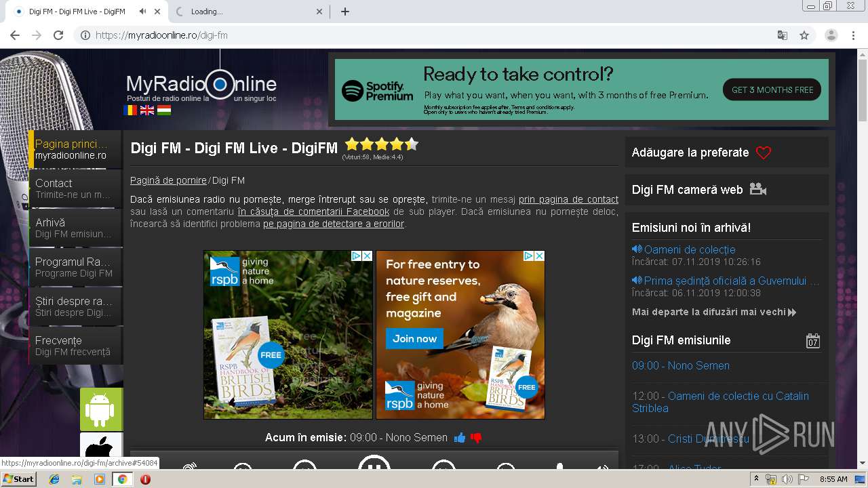
Task: Open AdChoices info on left ad
Action: tap(356, 256)
